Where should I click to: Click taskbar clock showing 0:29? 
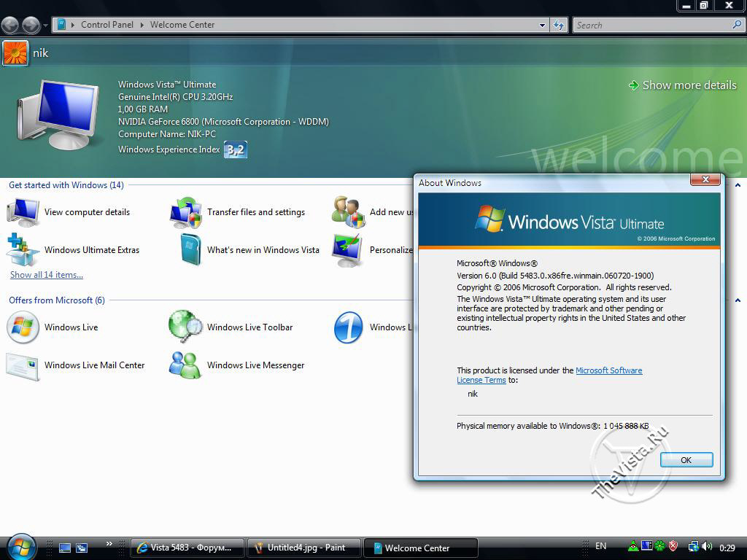727,548
